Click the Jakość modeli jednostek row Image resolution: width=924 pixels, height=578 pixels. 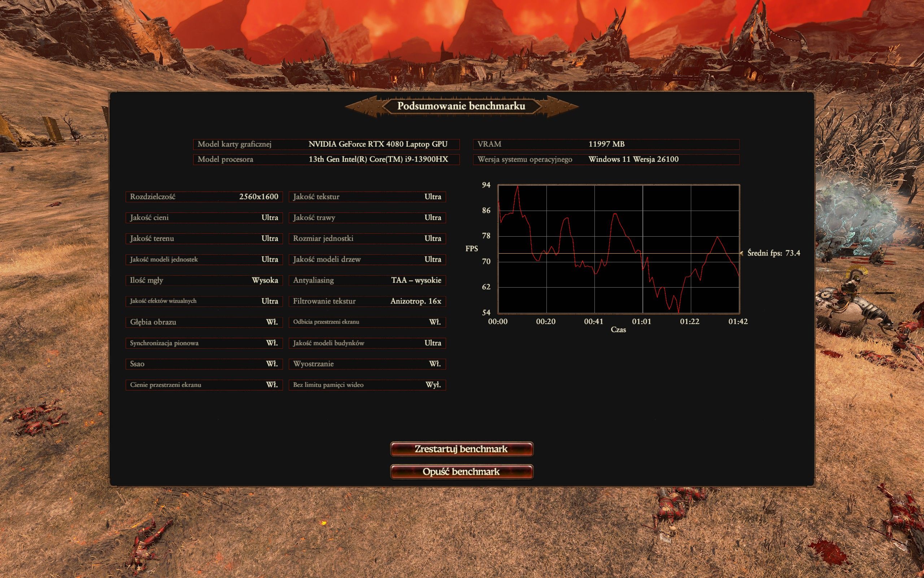pyautogui.click(x=204, y=260)
